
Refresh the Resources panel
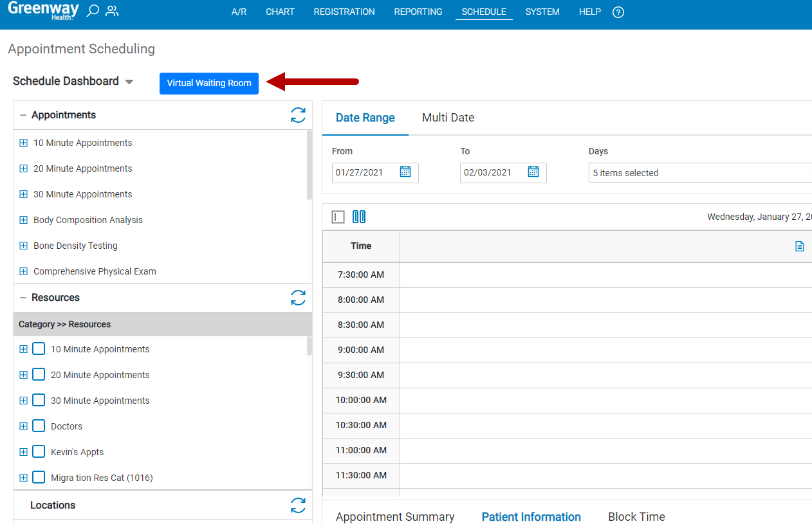(x=298, y=298)
